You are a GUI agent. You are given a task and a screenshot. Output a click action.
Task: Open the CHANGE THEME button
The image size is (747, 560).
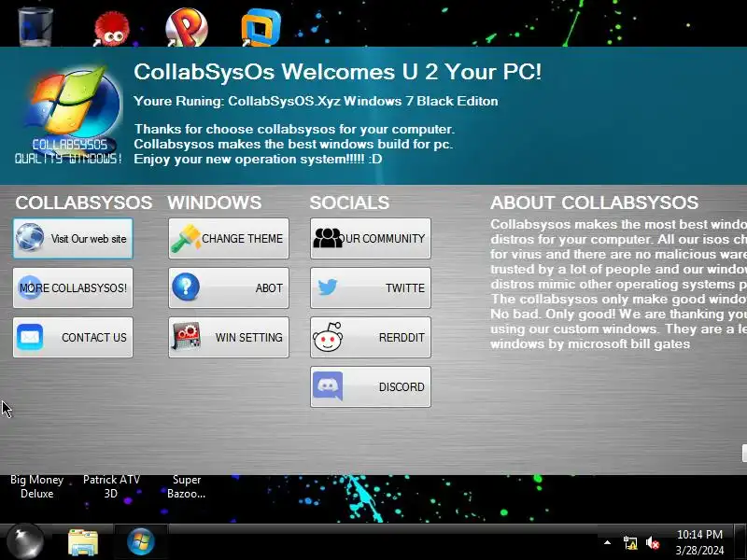coord(229,239)
